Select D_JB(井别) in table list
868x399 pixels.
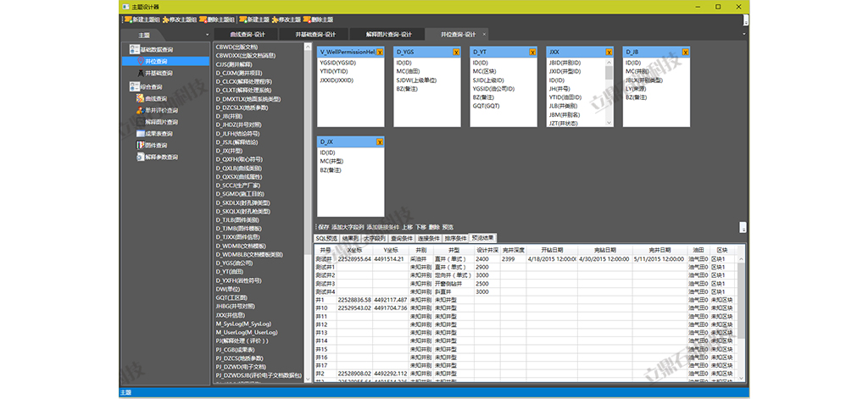tap(229, 116)
